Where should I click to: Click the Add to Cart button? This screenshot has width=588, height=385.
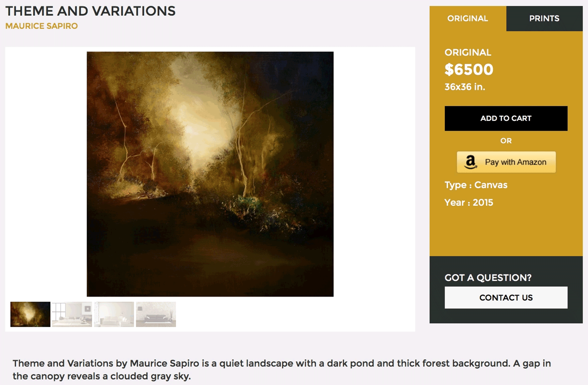point(506,118)
